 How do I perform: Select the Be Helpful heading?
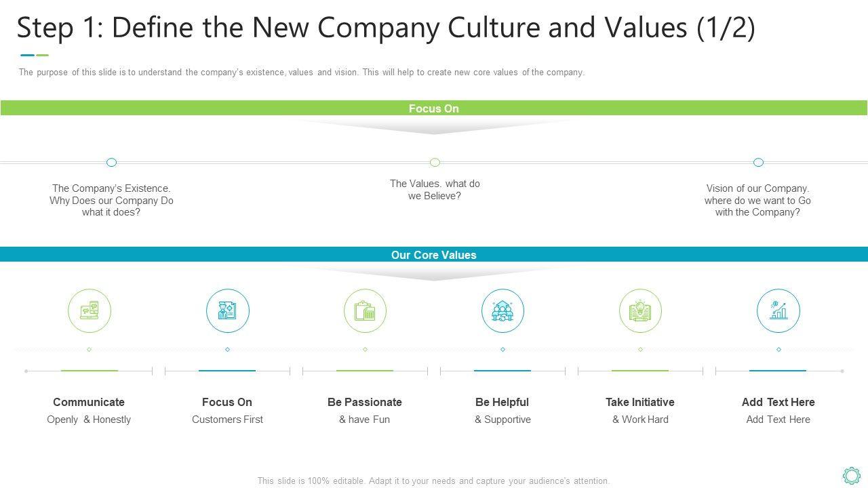point(502,402)
